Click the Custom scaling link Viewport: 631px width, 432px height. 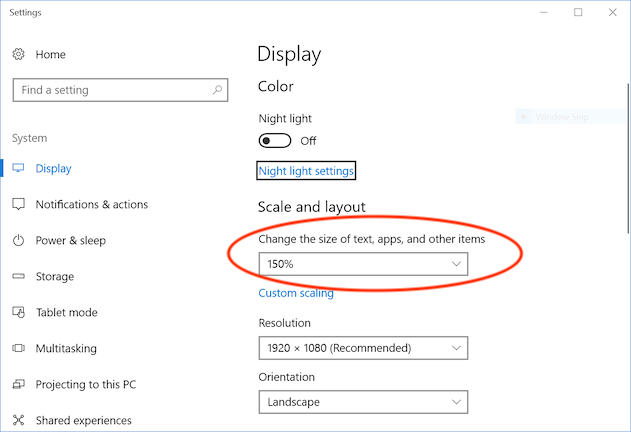tap(296, 293)
